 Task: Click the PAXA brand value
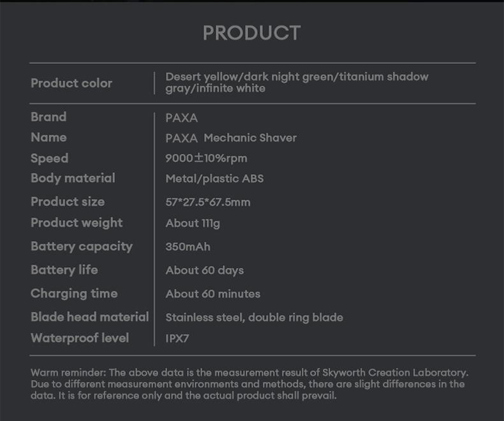[182, 118]
